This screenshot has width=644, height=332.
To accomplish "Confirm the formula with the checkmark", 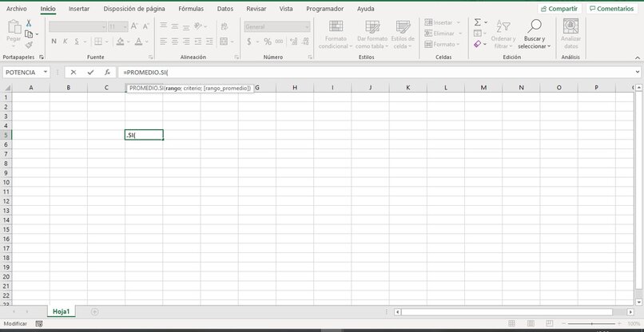I will pos(90,72).
